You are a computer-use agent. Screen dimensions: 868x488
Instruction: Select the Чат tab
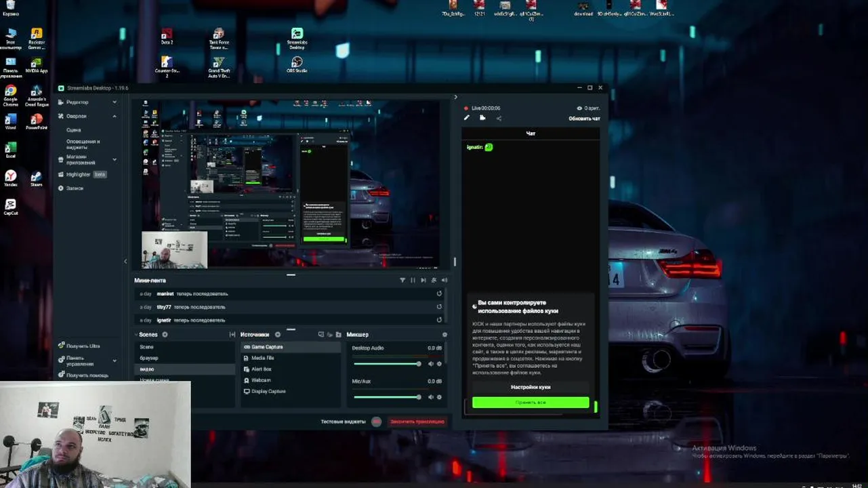coord(531,134)
